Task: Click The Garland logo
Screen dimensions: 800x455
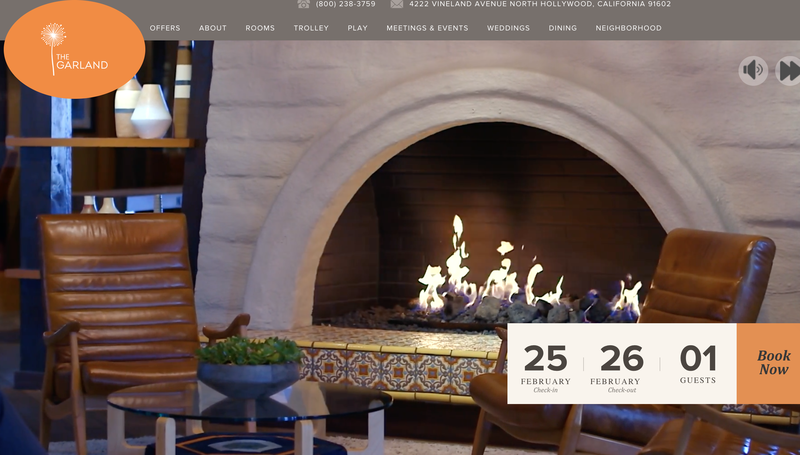Action: click(74, 49)
